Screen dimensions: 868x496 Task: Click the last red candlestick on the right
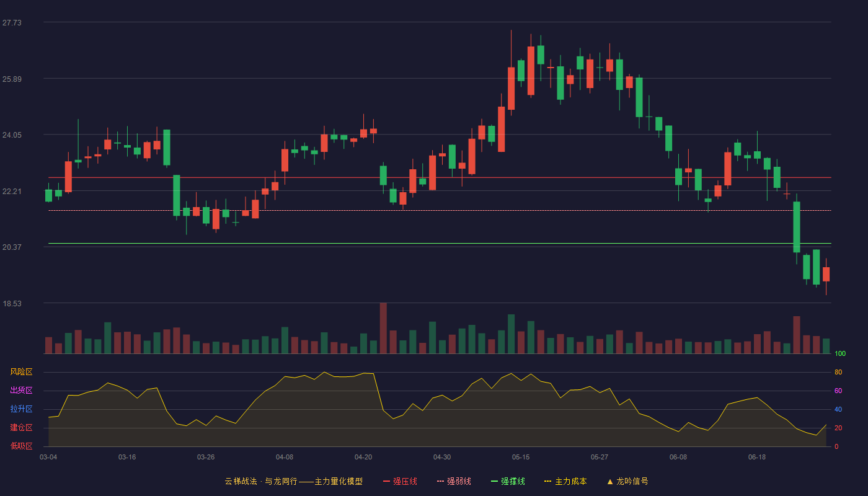[x=826, y=274]
